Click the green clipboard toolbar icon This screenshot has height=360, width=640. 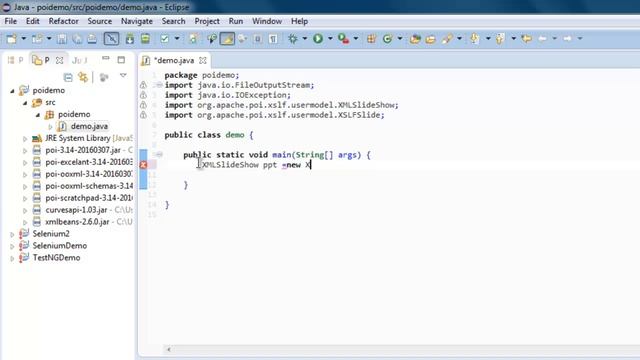coord(145,39)
